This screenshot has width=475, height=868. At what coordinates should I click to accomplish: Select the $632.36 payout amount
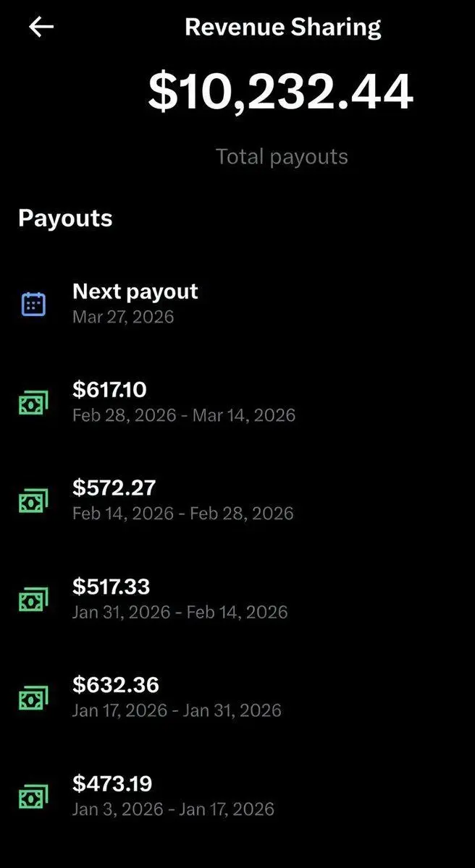tap(116, 685)
